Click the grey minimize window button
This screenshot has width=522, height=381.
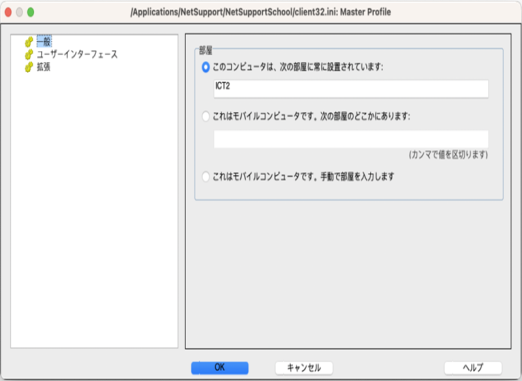19,12
